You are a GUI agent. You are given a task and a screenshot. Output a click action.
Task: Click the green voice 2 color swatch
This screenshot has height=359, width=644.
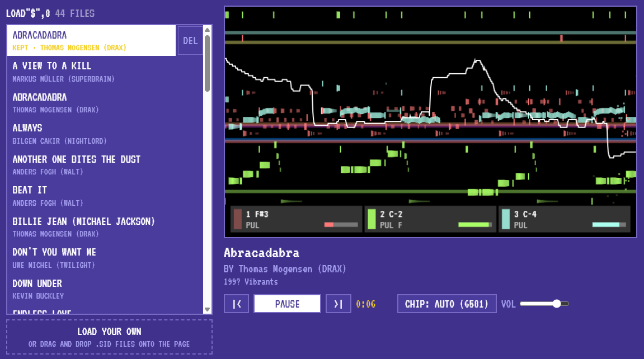pyautogui.click(x=372, y=219)
